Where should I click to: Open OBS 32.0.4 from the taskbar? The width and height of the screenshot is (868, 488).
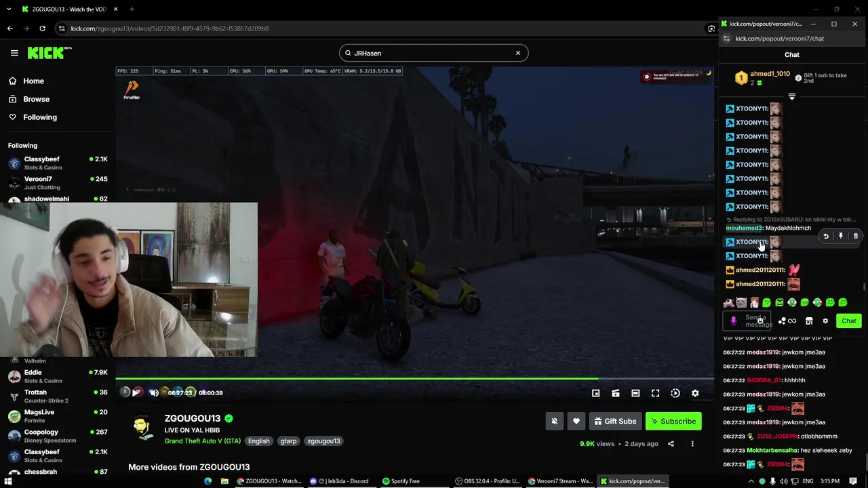click(487, 481)
